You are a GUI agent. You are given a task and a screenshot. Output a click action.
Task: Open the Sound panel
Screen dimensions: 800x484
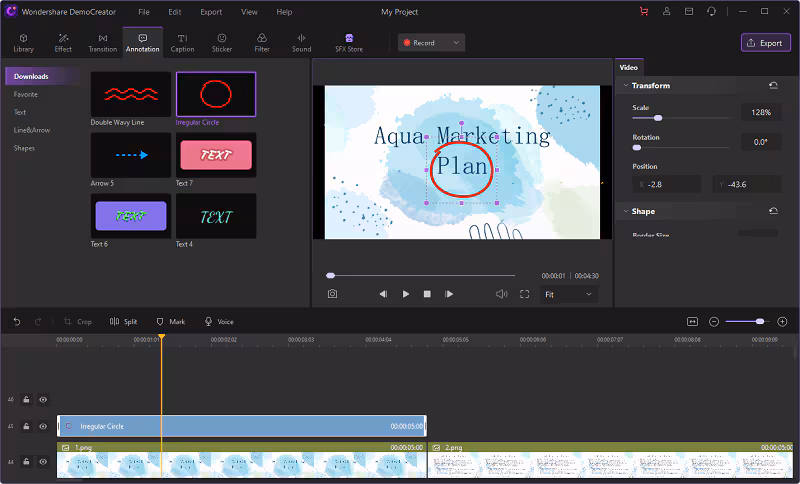click(302, 43)
